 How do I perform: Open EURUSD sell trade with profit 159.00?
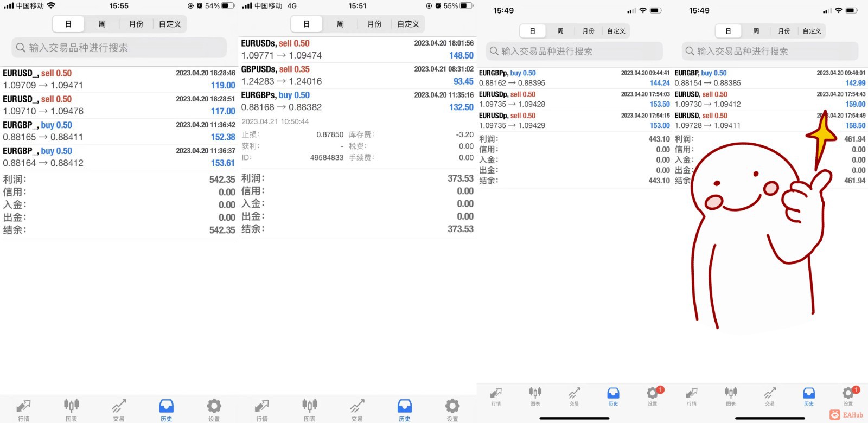click(x=770, y=99)
